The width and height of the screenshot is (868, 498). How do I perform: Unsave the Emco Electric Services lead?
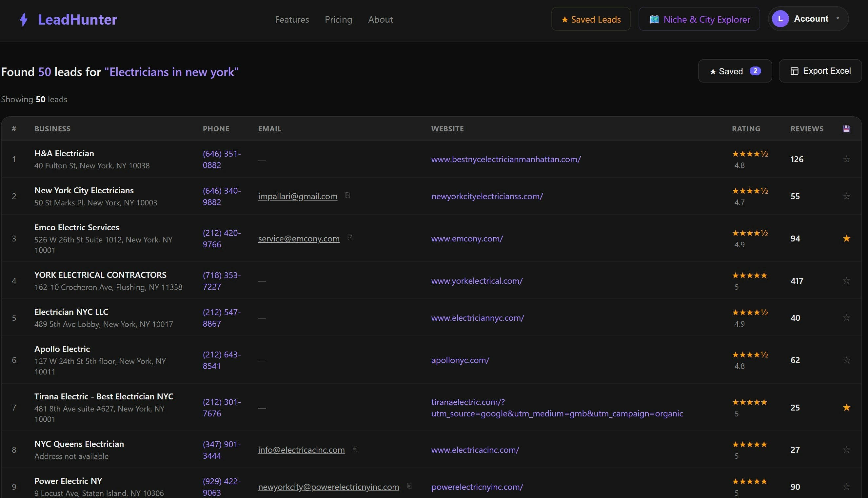point(846,239)
